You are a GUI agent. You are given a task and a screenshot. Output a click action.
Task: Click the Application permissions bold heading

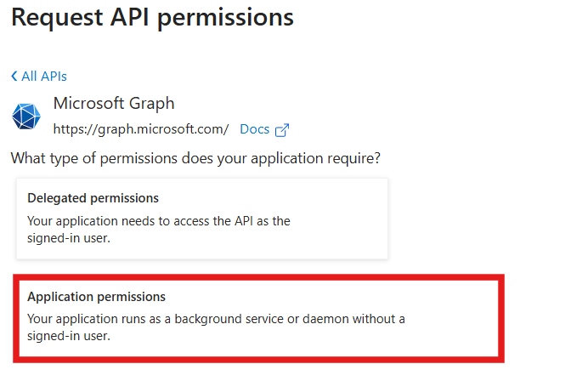tap(96, 297)
